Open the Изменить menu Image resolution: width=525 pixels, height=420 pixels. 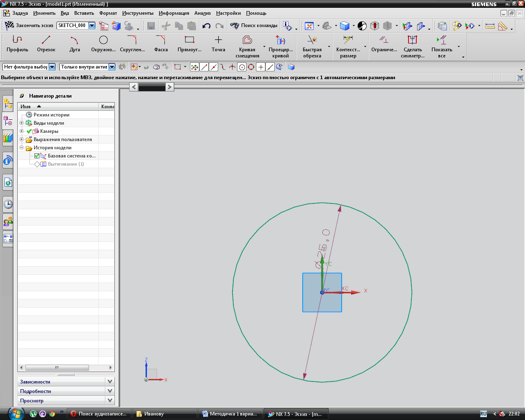(x=44, y=13)
